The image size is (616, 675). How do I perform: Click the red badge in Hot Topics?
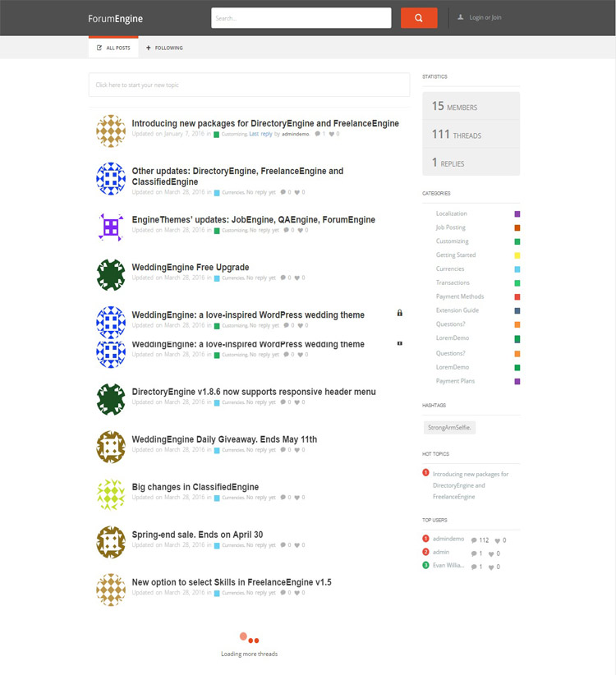[x=425, y=473]
